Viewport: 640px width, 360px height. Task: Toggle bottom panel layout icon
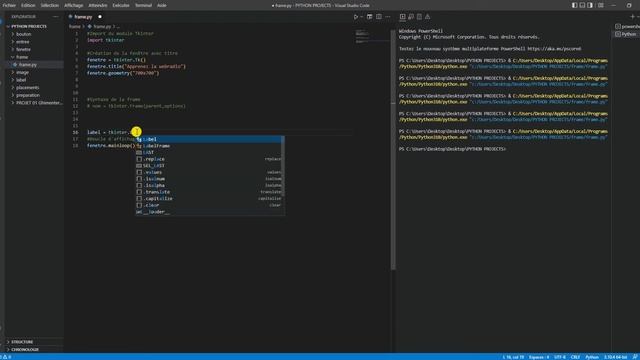click(x=582, y=5)
